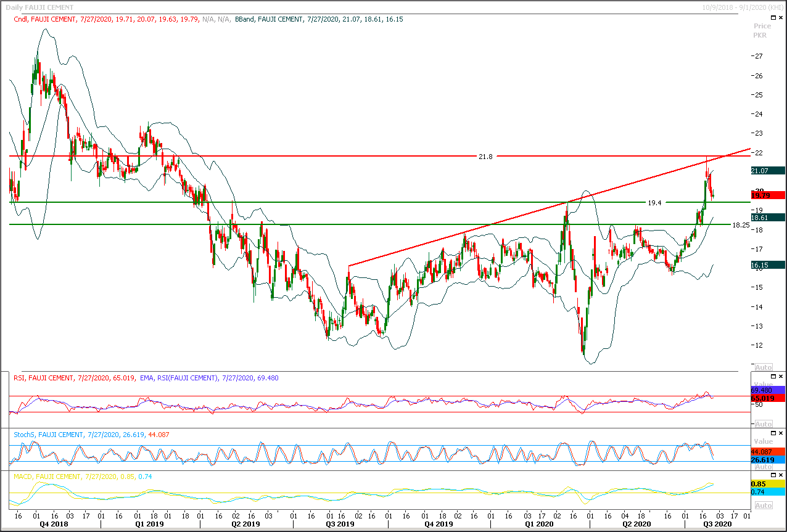Click the 10/9/2018 - 9/1/2020 date range

tap(744, 7)
